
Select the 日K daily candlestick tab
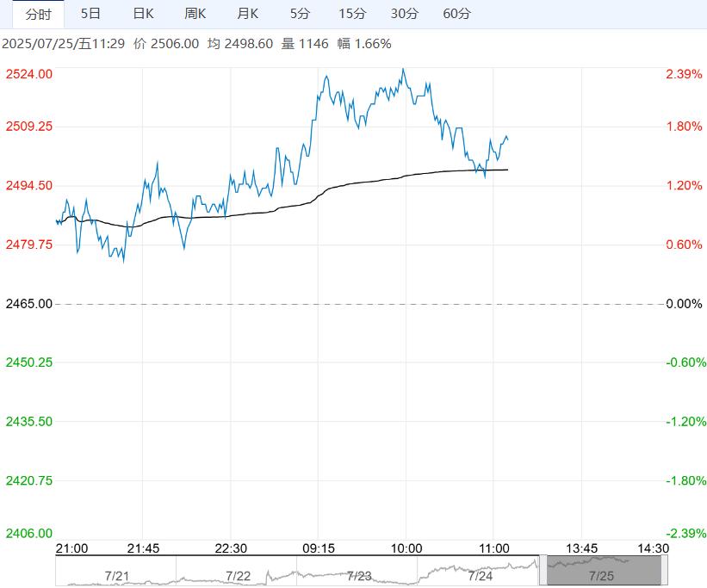pyautogui.click(x=143, y=14)
